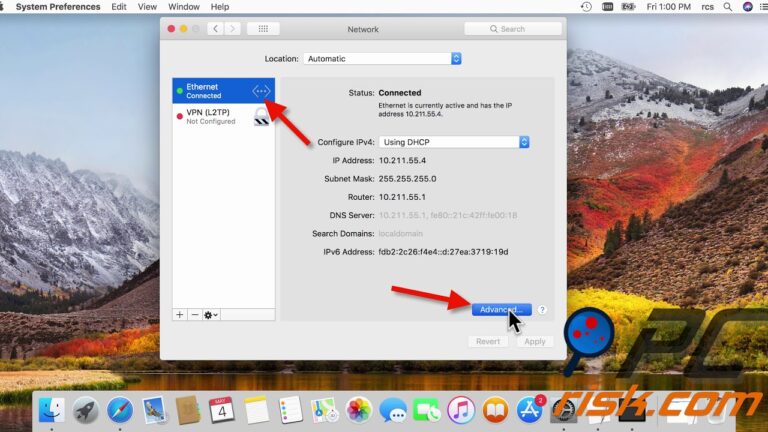The height and width of the screenshot is (432, 768).
Task: Open Safari compass icon in Dock
Action: pos(120,409)
